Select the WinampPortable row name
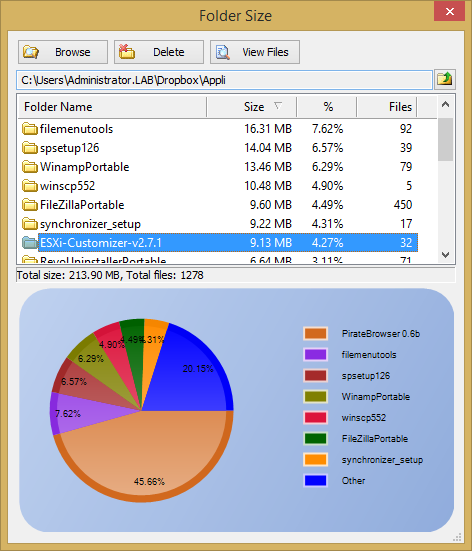The height and width of the screenshot is (551, 472). (84, 167)
